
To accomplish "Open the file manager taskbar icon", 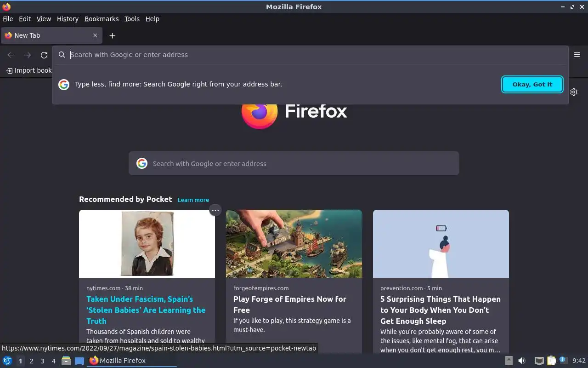I will point(66,361).
